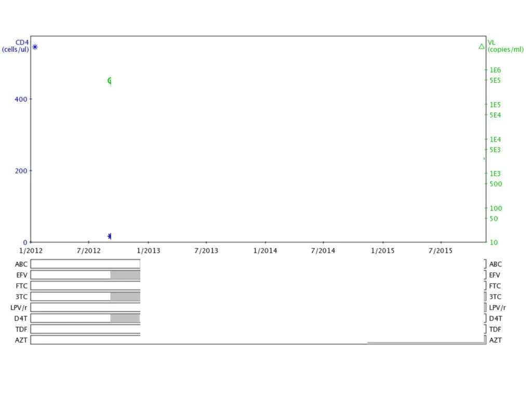The width and height of the screenshot is (532, 399).
Task: Click the "5E5" viral load tick label
Action: 495,81
